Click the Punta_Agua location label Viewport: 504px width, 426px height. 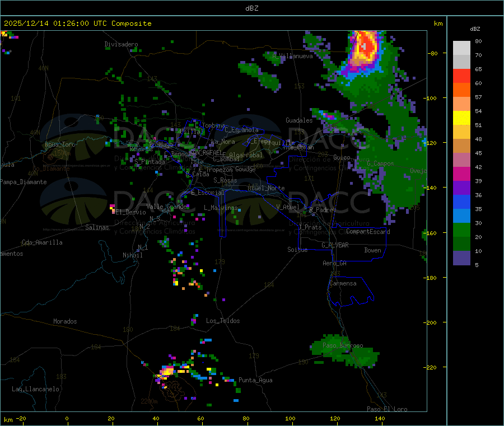click(x=255, y=380)
